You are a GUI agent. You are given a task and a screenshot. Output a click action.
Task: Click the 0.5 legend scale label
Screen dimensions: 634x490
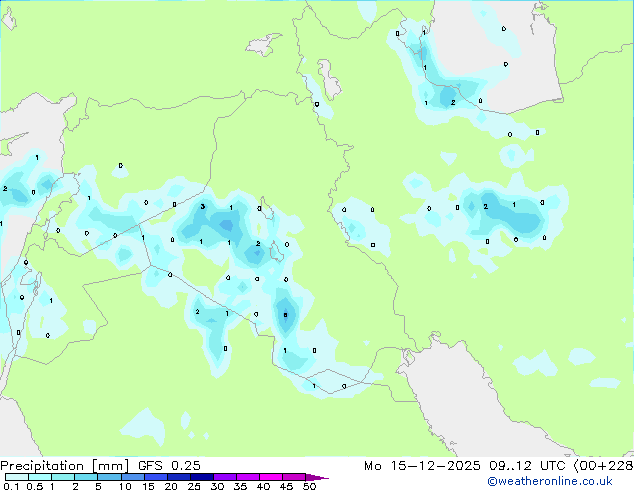coord(35,486)
